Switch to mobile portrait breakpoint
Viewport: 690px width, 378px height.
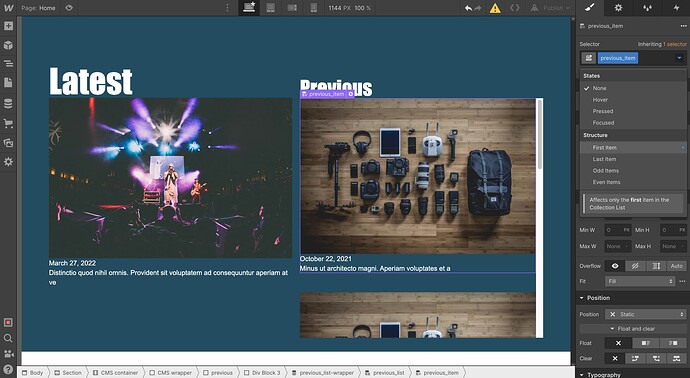[x=314, y=8]
